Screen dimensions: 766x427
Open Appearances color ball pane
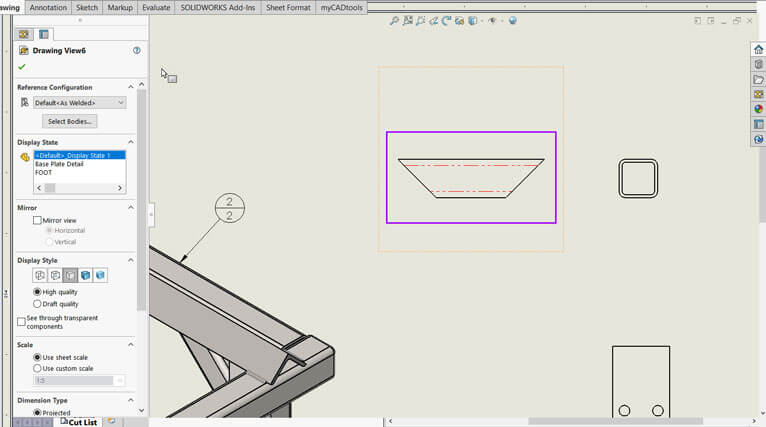[758, 109]
